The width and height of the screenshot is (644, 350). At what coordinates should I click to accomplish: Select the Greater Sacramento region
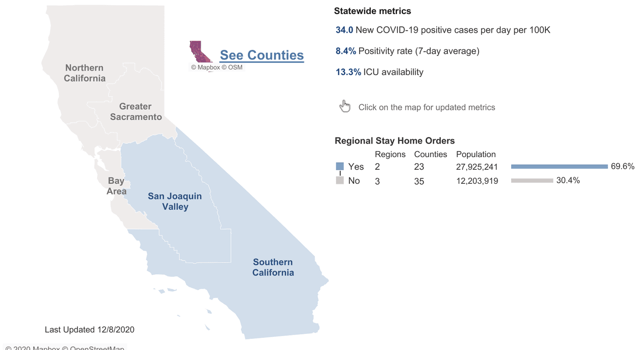coord(135,112)
